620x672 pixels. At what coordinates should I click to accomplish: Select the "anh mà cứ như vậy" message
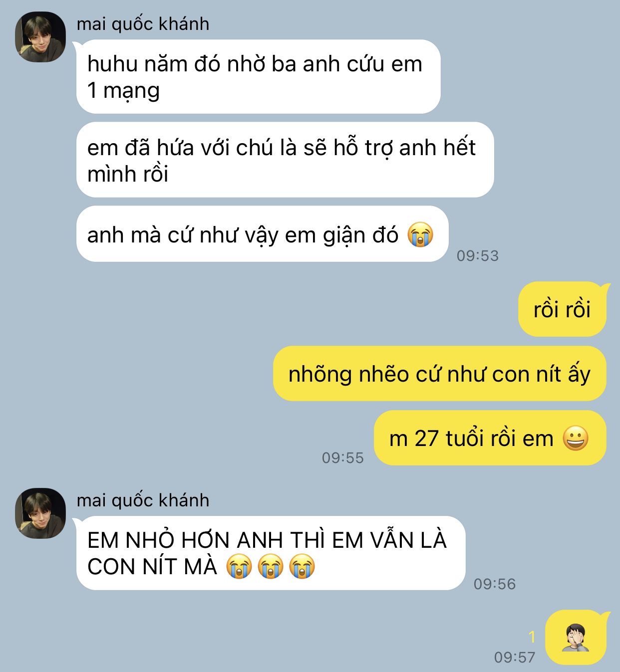pyautogui.click(x=262, y=234)
